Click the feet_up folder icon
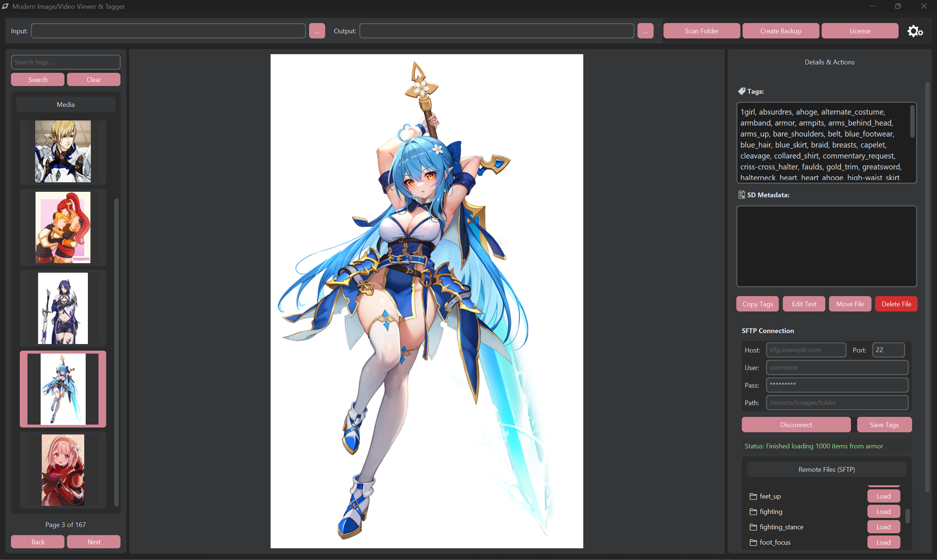 (753, 496)
